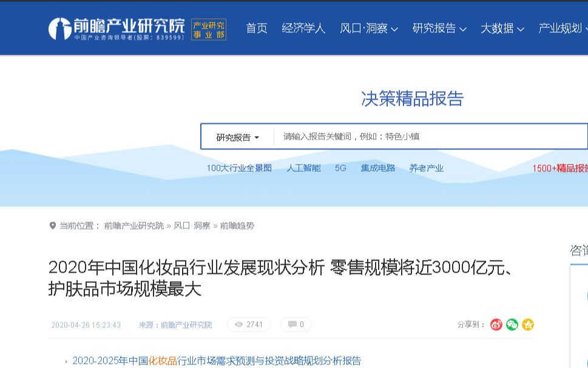Image resolution: width=588 pixels, height=368 pixels.
Task: Share the article to Weibo
Action: [x=495, y=324]
